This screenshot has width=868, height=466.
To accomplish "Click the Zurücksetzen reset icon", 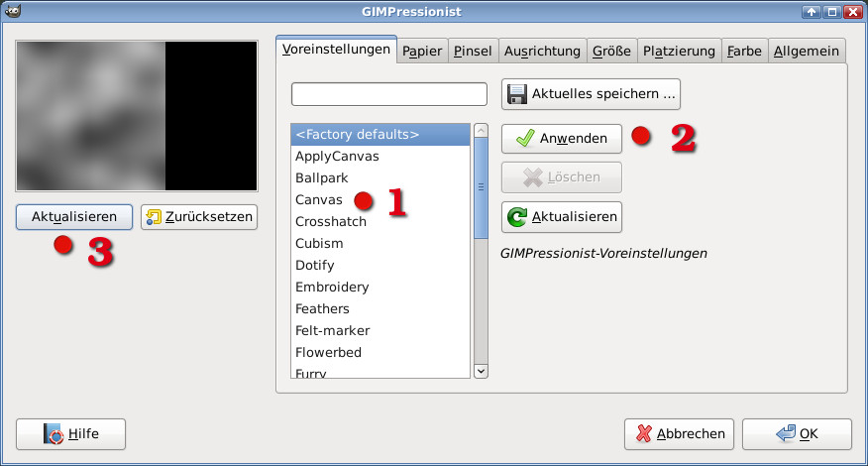I will [155, 217].
